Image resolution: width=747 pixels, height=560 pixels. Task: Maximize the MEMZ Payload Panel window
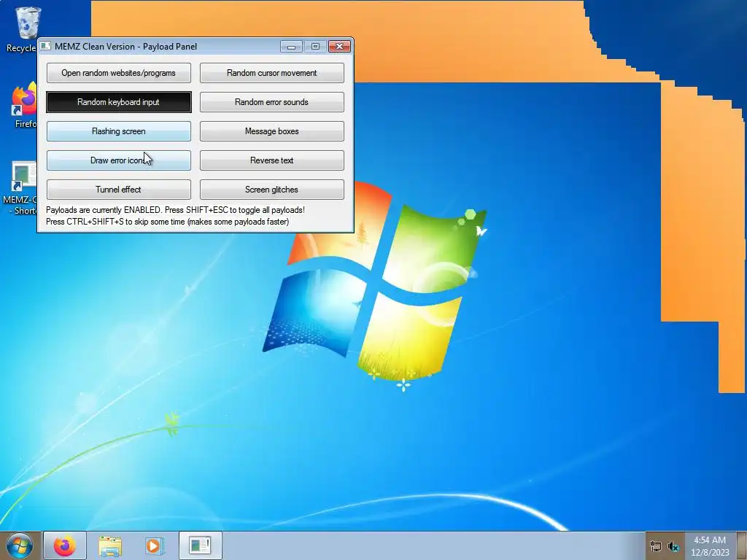tap(315, 46)
